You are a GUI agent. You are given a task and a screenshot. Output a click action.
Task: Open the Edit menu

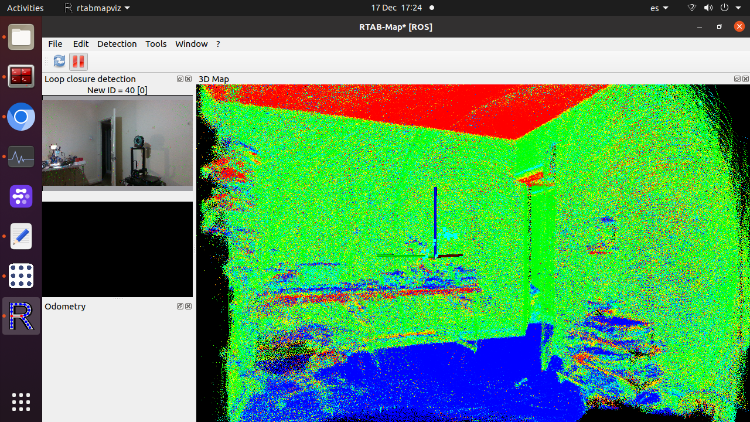tap(81, 44)
